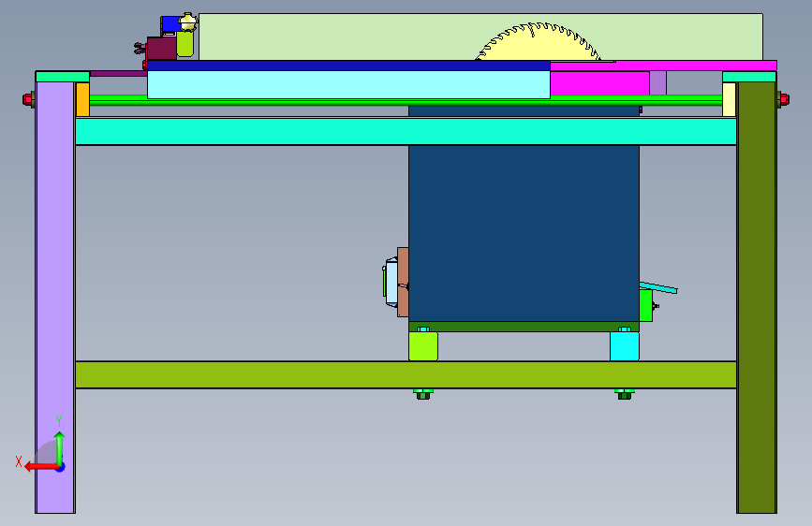The image size is (812, 526).
Task: Click the green Y axis arrow
Action: pos(60,447)
